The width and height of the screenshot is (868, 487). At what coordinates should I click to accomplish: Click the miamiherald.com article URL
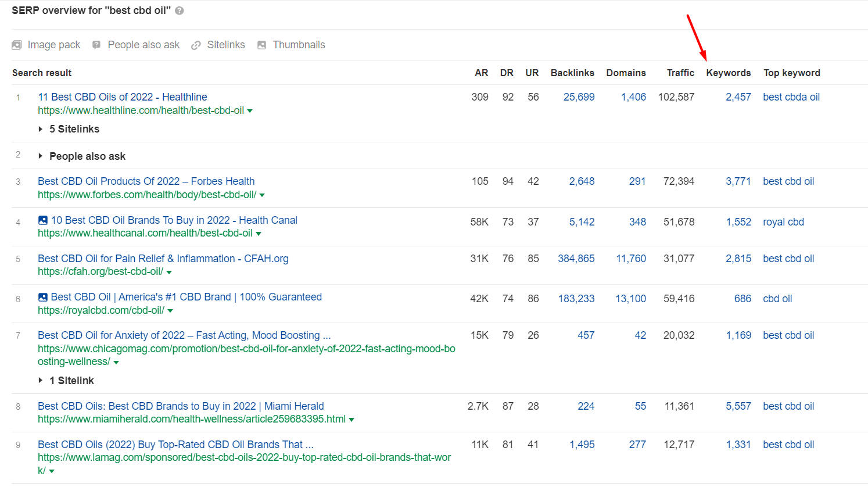(x=192, y=419)
